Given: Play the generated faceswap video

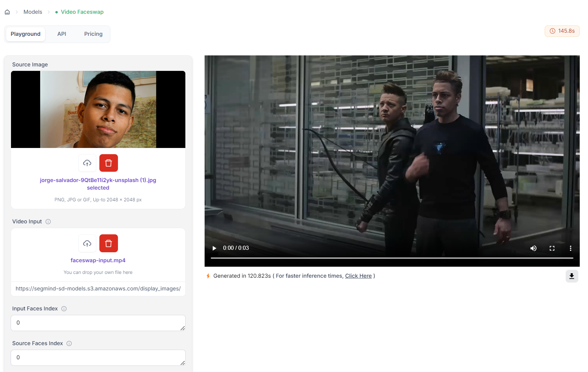Looking at the screenshot, I should pyautogui.click(x=214, y=248).
